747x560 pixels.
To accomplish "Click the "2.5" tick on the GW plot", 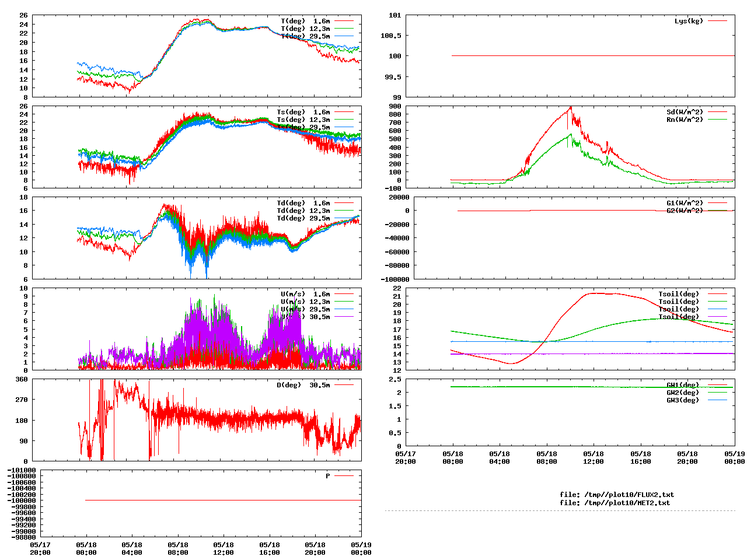I will [x=396, y=379].
